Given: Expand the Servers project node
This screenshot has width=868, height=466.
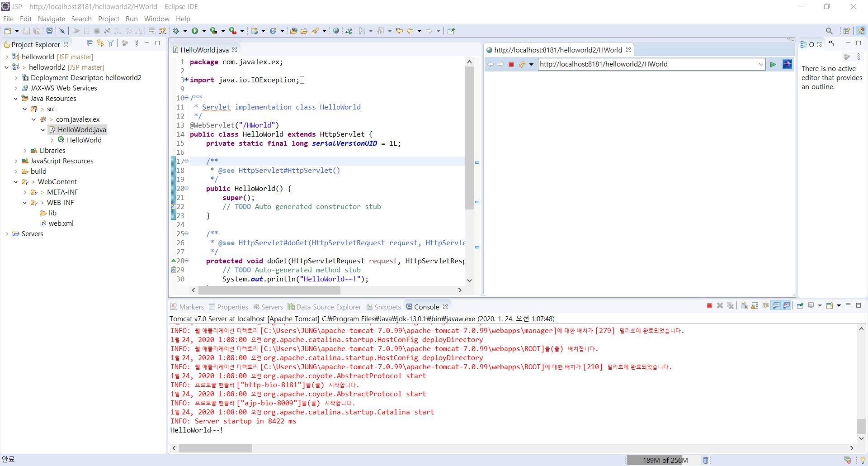Looking at the screenshot, I should (x=6, y=234).
